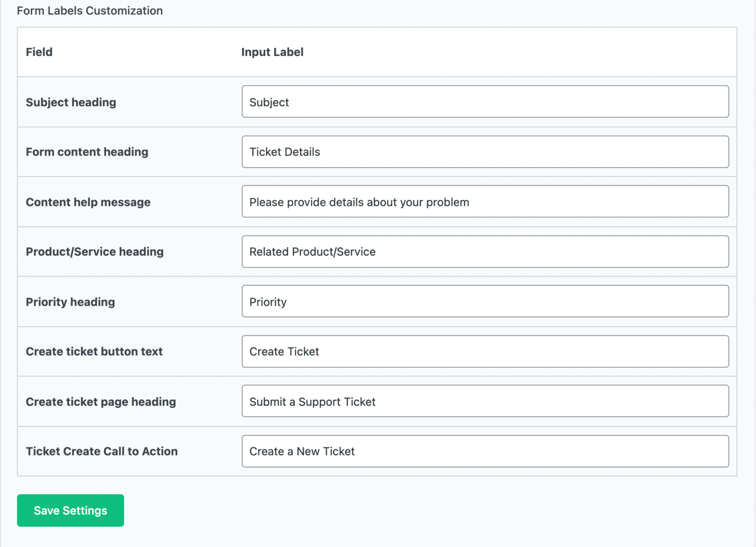The image size is (756, 547).
Task: Click the Priority heading row label
Action: pos(70,301)
